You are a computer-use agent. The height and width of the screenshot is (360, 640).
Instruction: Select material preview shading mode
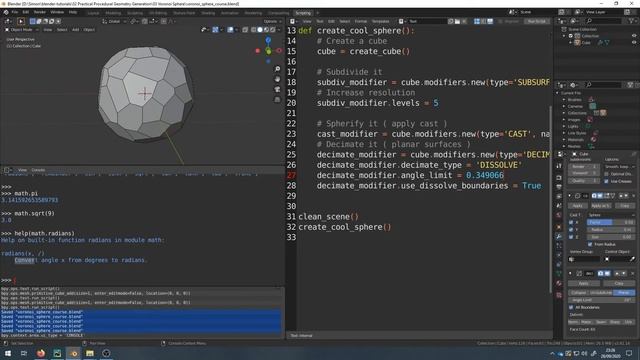coord(266,30)
